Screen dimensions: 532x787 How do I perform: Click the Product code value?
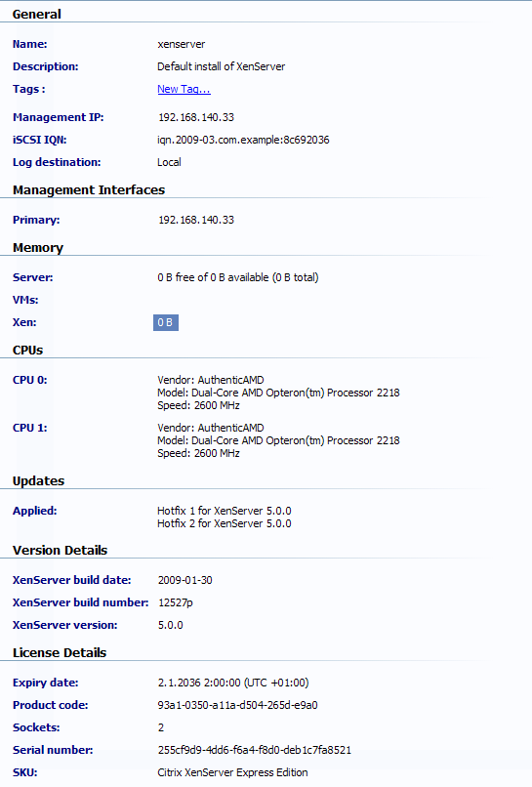pyautogui.click(x=237, y=705)
